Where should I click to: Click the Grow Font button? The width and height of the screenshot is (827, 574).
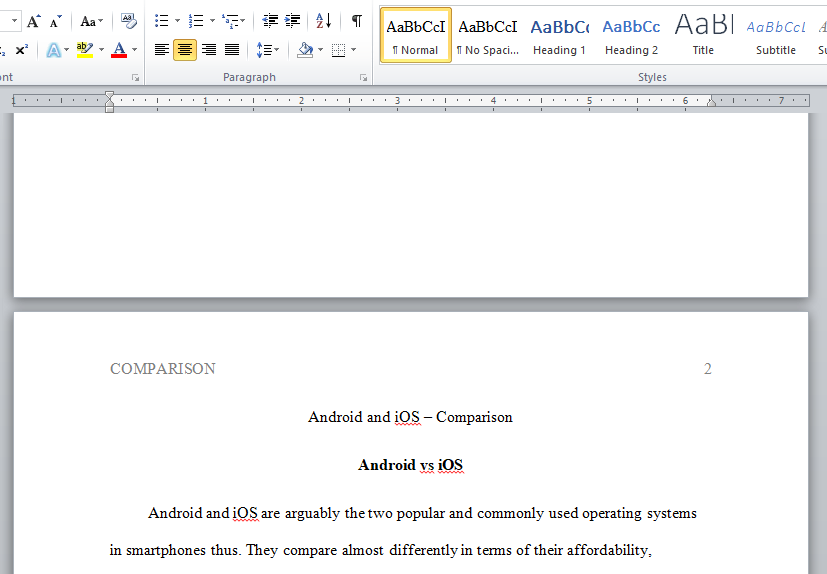click(33, 22)
